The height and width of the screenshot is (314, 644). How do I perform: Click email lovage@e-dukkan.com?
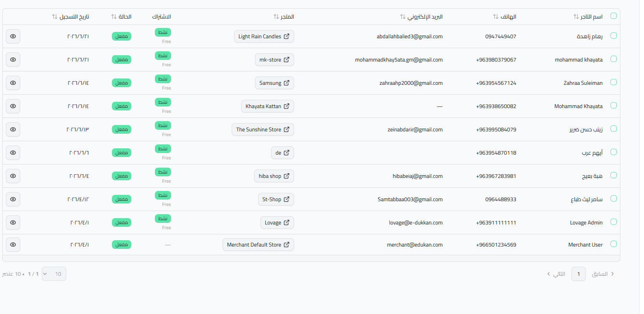click(x=416, y=222)
